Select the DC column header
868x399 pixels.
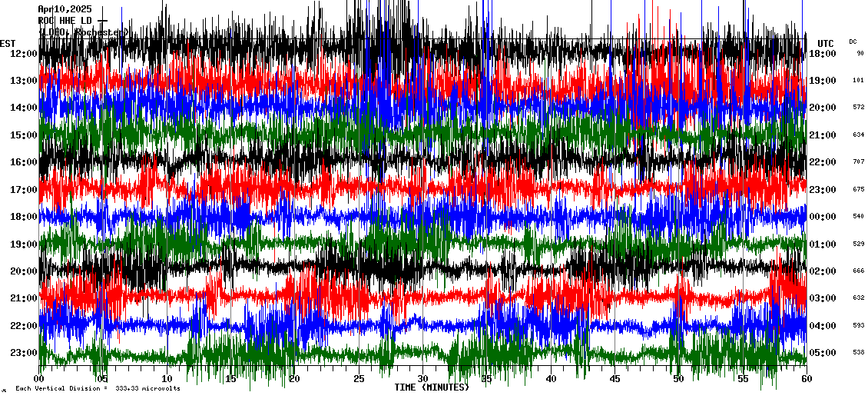coord(853,42)
